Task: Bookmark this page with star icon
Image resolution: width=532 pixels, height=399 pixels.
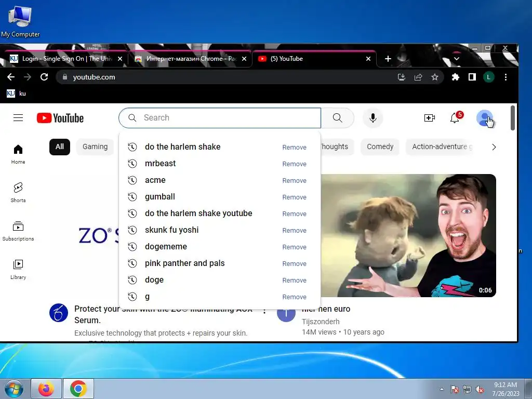Action: pyautogui.click(x=435, y=77)
